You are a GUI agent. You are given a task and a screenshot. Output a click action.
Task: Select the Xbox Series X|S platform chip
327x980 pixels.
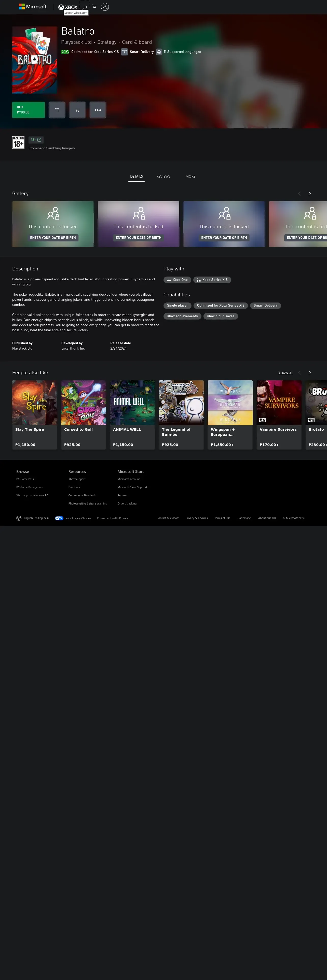[x=212, y=280]
